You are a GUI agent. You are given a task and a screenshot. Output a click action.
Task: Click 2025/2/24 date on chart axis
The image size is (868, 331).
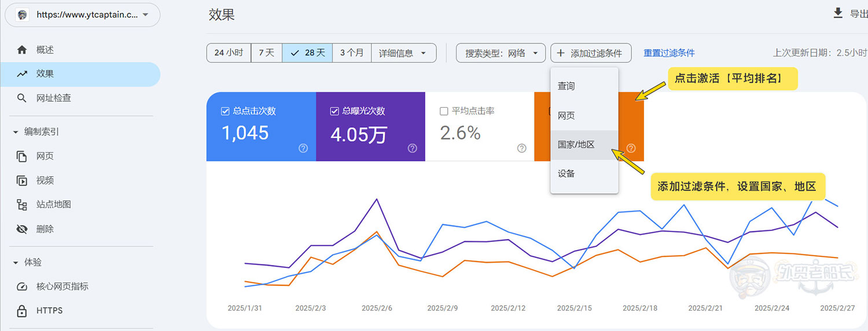pos(771,308)
